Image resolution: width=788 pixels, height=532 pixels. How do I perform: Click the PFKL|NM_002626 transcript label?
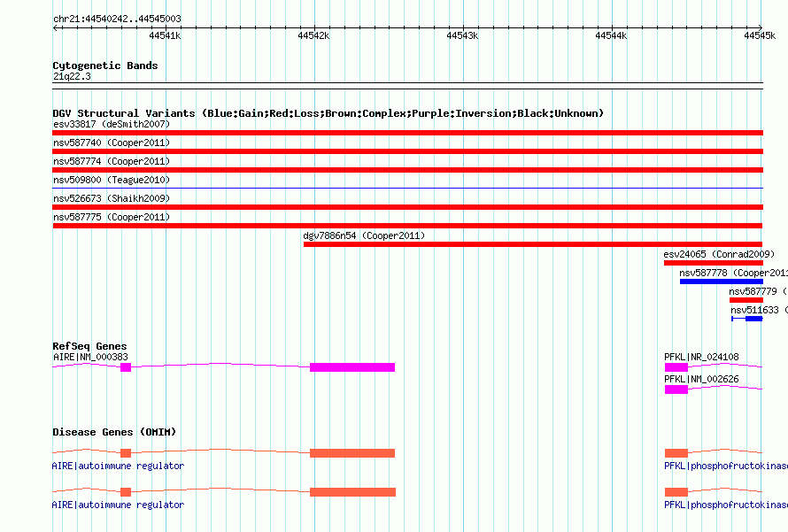(x=701, y=379)
